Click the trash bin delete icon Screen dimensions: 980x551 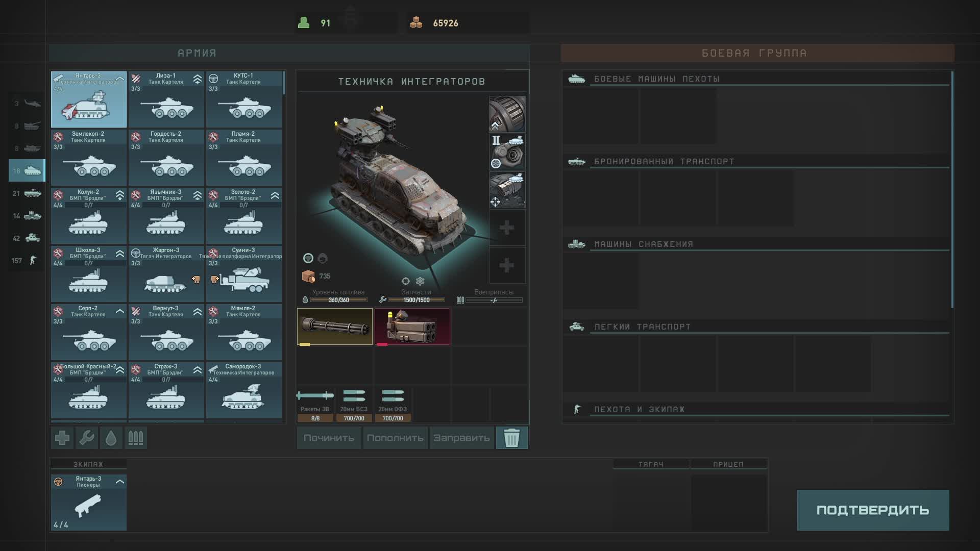(x=511, y=438)
